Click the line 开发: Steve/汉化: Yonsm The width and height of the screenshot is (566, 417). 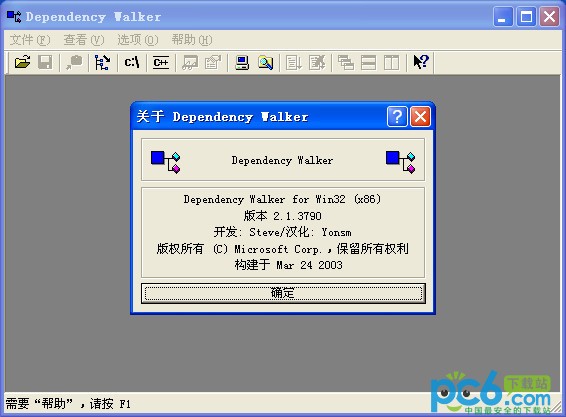click(x=282, y=232)
